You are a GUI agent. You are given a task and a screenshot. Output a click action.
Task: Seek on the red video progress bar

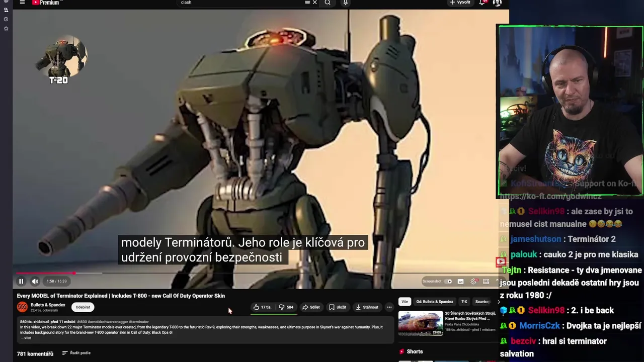coord(260,274)
